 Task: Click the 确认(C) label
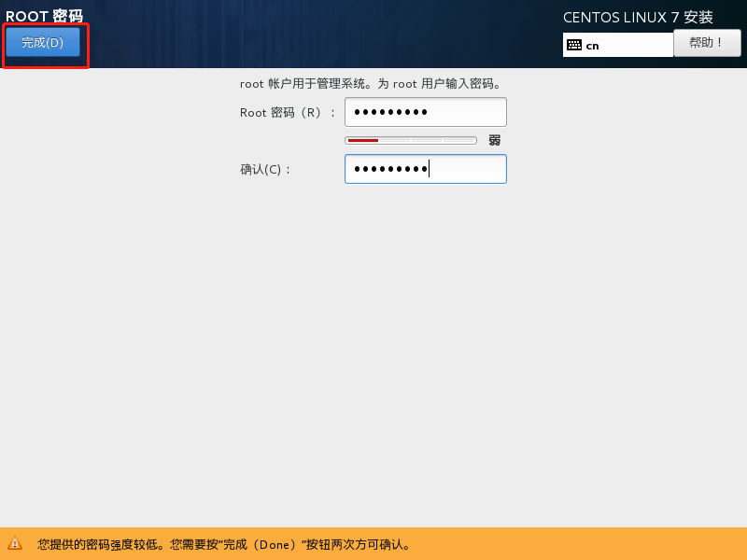coord(265,170)
